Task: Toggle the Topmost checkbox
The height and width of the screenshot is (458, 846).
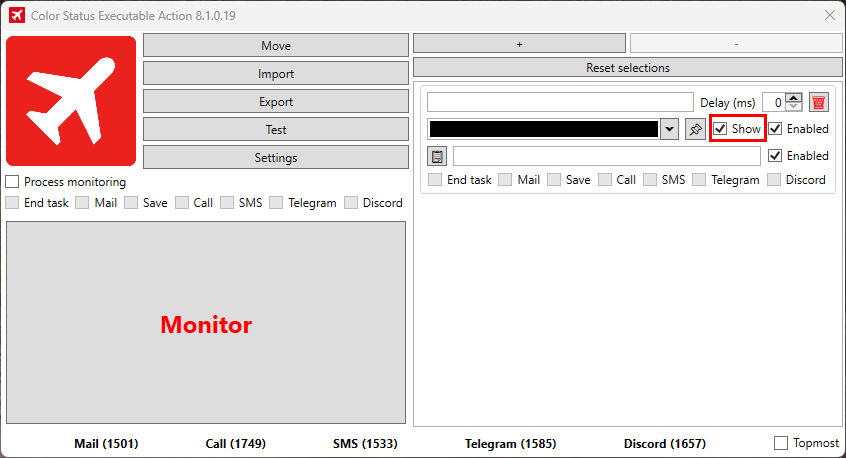Action: [781, 443]
